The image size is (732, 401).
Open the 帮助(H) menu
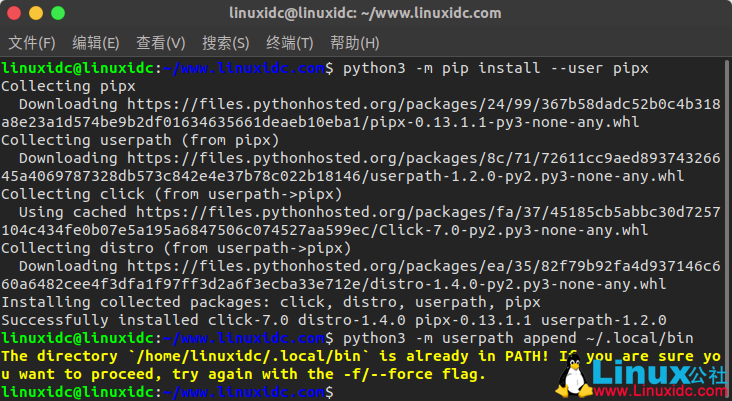354,43
